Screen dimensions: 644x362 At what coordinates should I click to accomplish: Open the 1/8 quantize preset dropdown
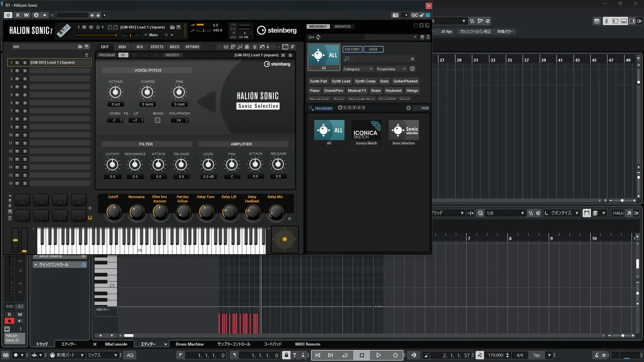pyautogui.click(x=522, y=213)
